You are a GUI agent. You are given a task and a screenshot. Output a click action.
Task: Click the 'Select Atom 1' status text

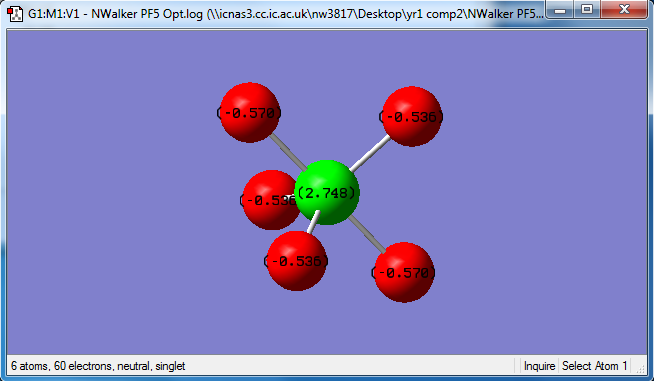[x=594, y=366]
